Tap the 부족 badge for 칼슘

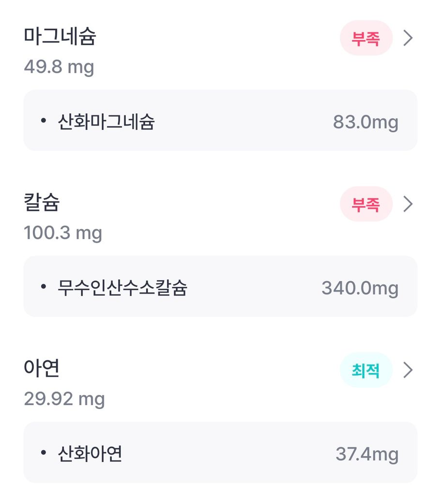point(366,204)
